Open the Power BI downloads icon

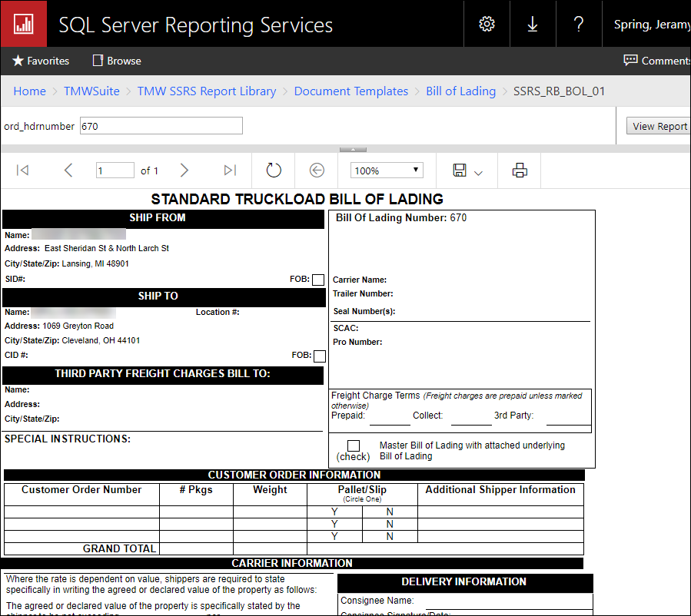[x=532, y=23]
